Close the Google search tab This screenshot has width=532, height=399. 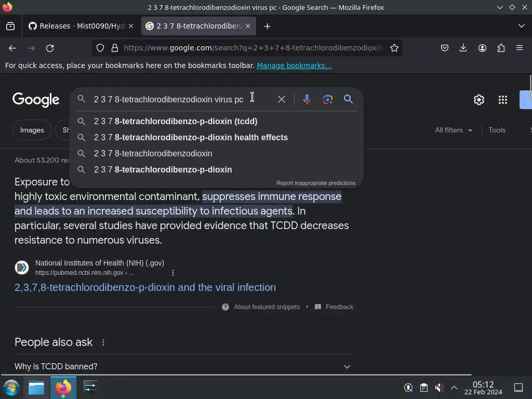248,26
